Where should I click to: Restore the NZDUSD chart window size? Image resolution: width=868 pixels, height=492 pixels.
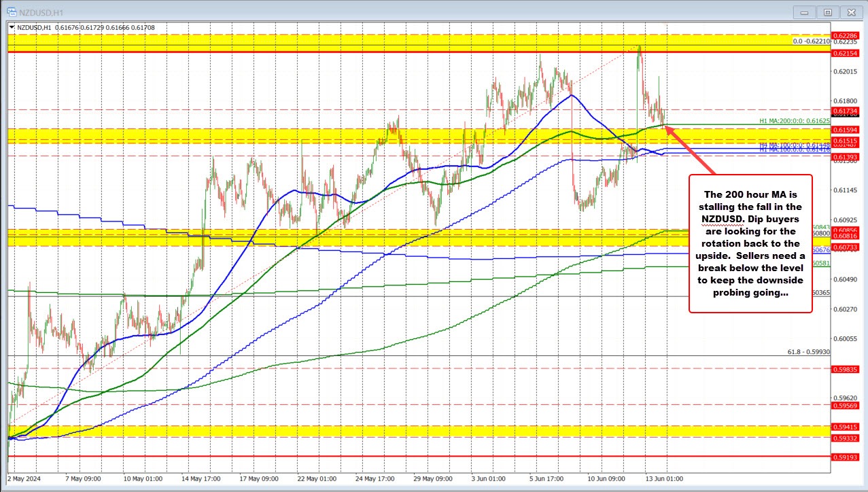828,12
